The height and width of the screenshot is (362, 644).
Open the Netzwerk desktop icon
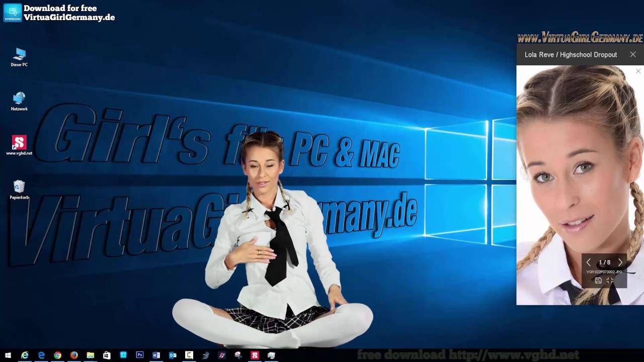[19, 101]
